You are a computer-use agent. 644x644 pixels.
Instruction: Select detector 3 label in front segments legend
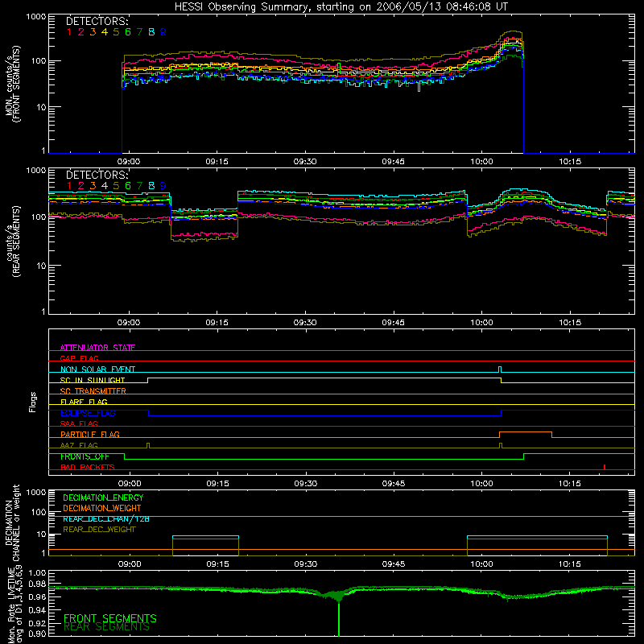[x=93, y=32]
